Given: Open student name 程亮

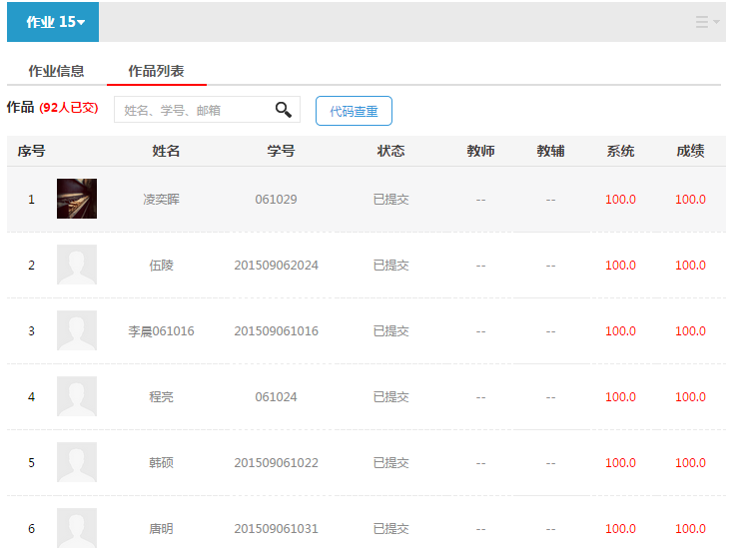Looking at the screenshot, I should [x=161, y=397].
